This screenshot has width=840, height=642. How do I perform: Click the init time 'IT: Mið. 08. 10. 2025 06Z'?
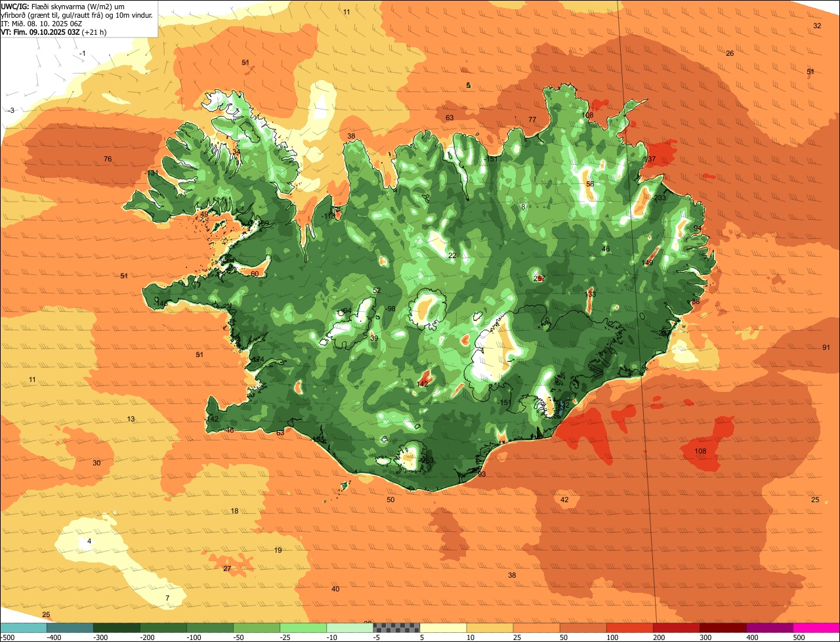pyautogui.click(x=41, y=23)
